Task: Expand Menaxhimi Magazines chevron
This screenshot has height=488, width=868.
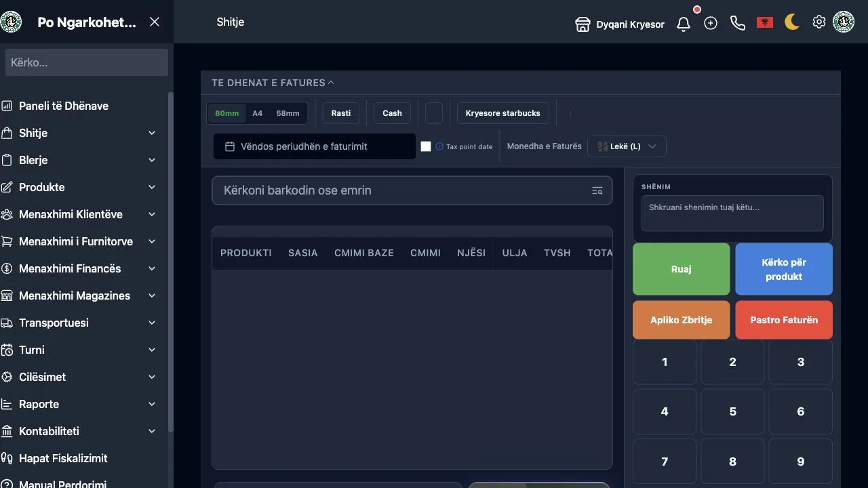Action: click(x=152, y=296)
